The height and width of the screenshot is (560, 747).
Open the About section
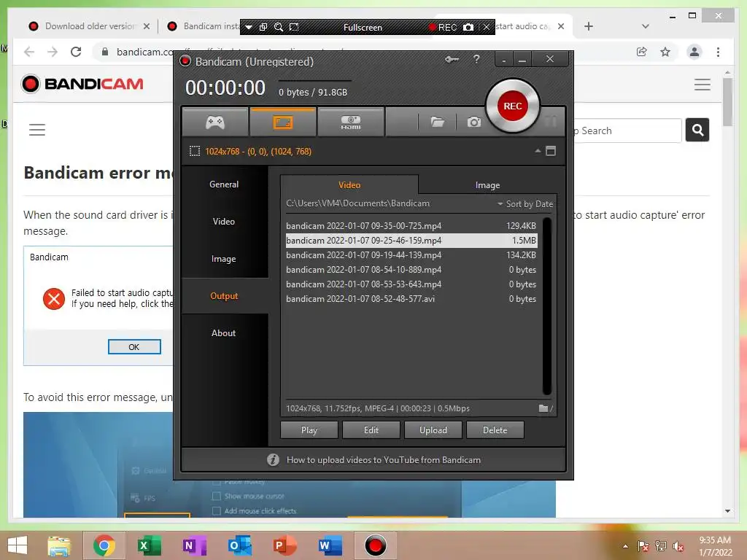(x=224, y=332)
